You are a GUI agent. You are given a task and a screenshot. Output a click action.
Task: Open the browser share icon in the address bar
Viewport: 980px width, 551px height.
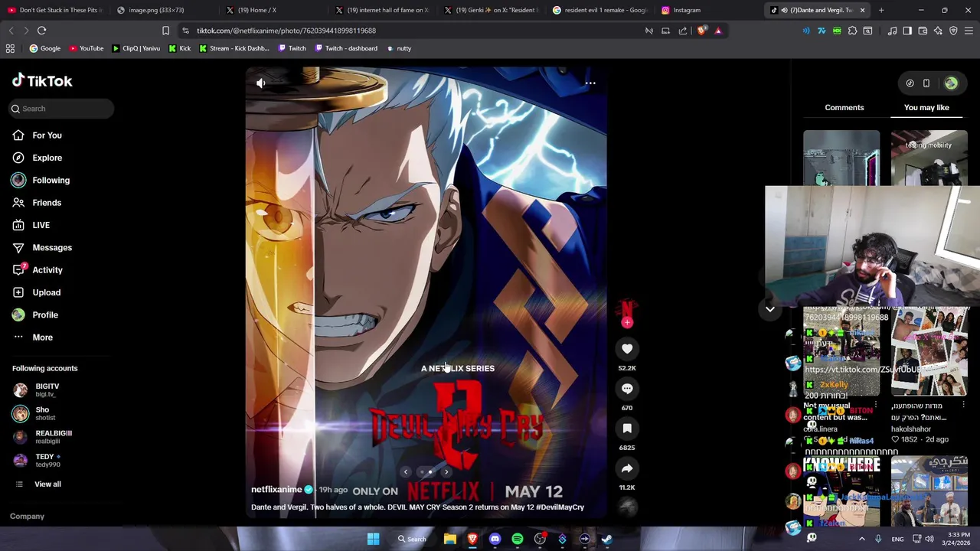click(x=682, y=31)
